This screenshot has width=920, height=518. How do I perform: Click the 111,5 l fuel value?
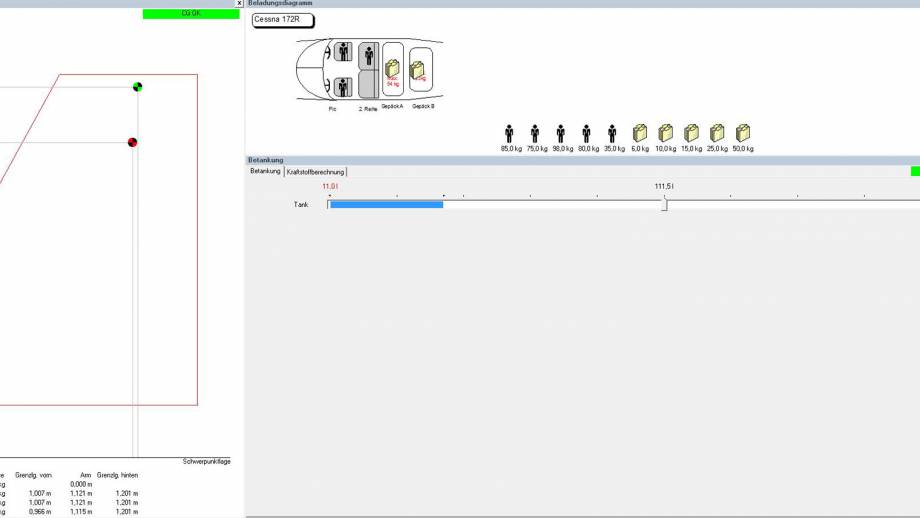664,186
